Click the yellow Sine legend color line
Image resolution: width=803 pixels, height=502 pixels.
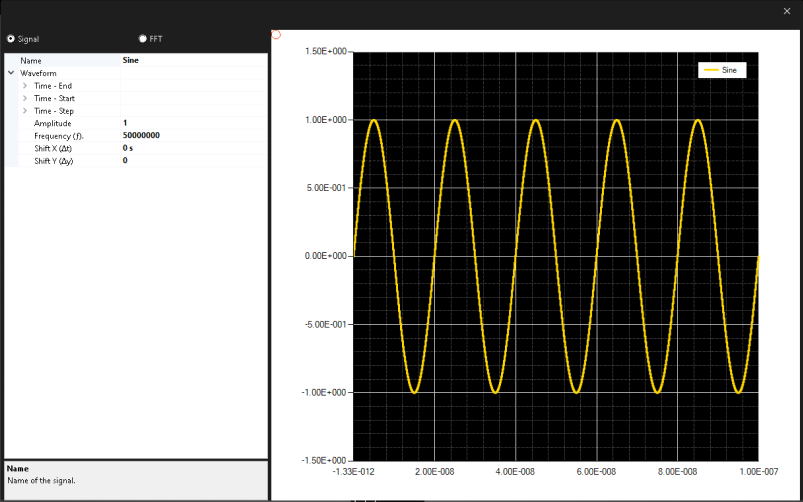(711, 70)
